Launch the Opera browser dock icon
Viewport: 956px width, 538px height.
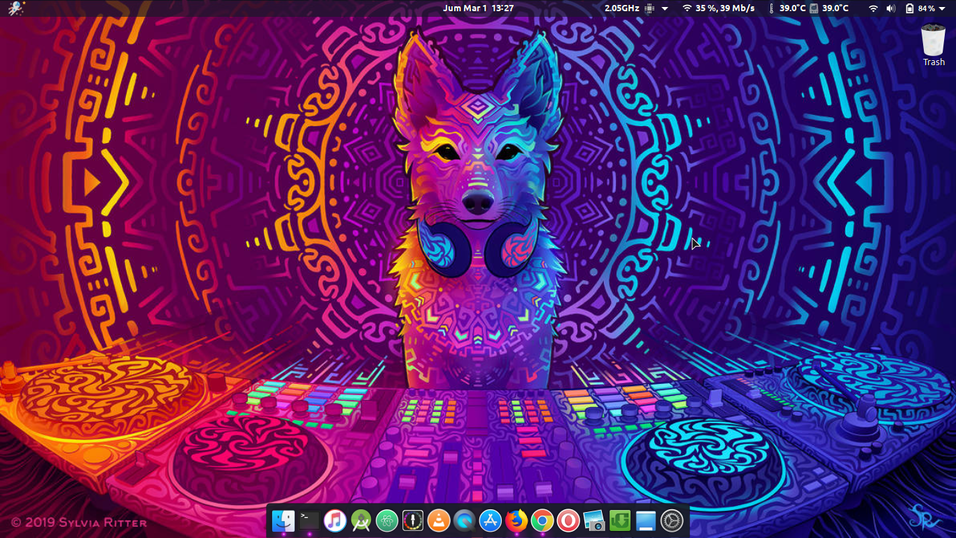coord(568,521)
